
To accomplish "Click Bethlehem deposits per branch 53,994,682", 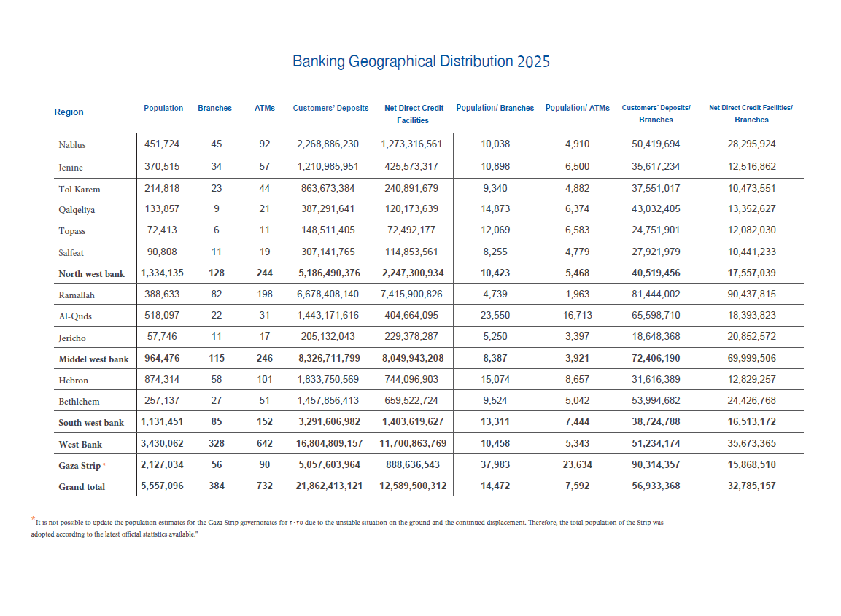I will [x=656, y=400].
